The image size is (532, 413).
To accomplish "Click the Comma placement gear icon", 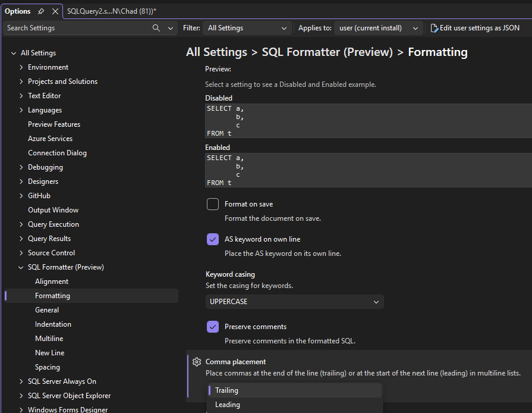I will point(197,362).
